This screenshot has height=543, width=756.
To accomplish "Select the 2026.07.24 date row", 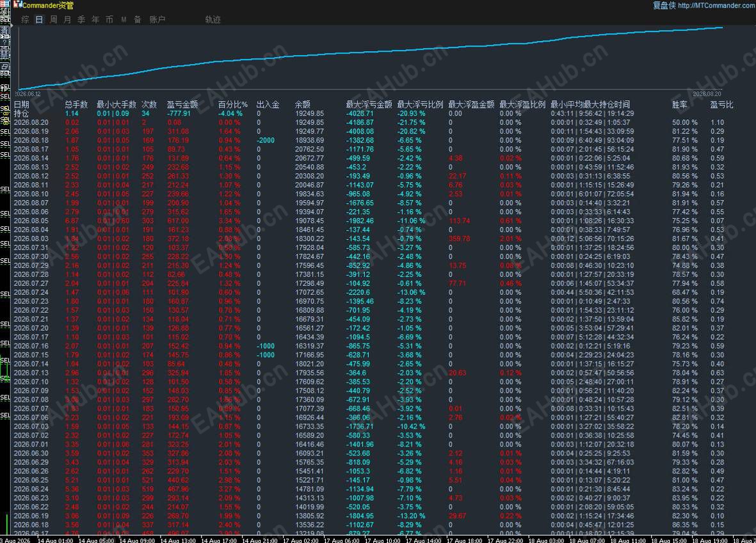I will point(31,292).
